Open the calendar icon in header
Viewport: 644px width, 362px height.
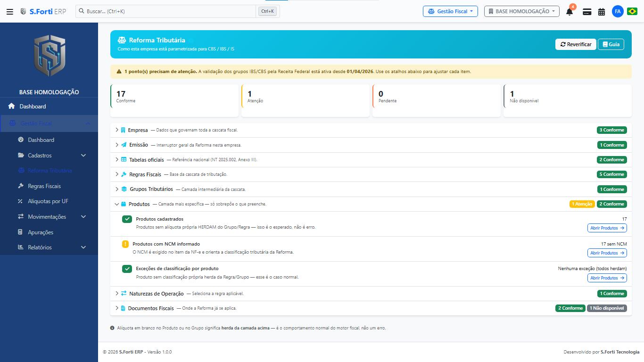coord(602,12)
